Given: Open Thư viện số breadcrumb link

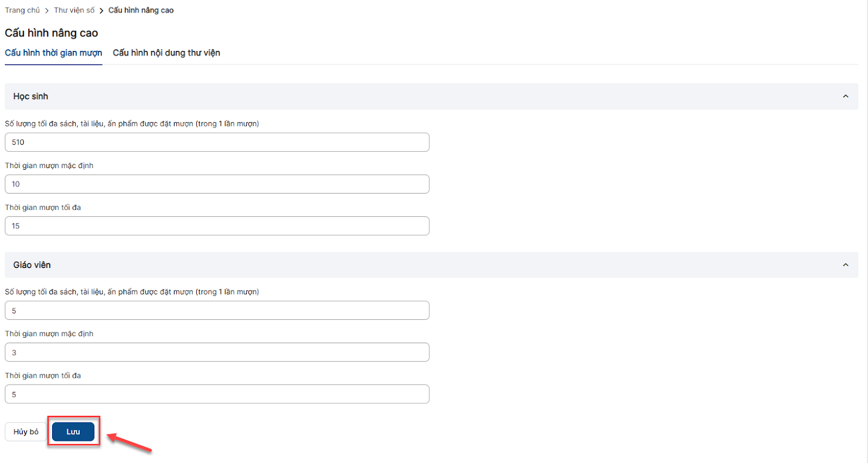Looking at the screenshot, I should click(74, 10).
